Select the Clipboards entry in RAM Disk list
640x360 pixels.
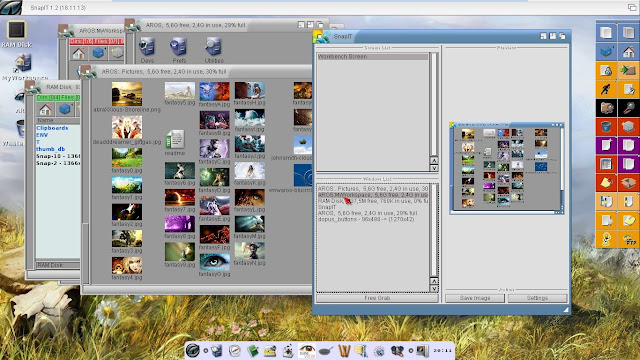pos(52,128)
